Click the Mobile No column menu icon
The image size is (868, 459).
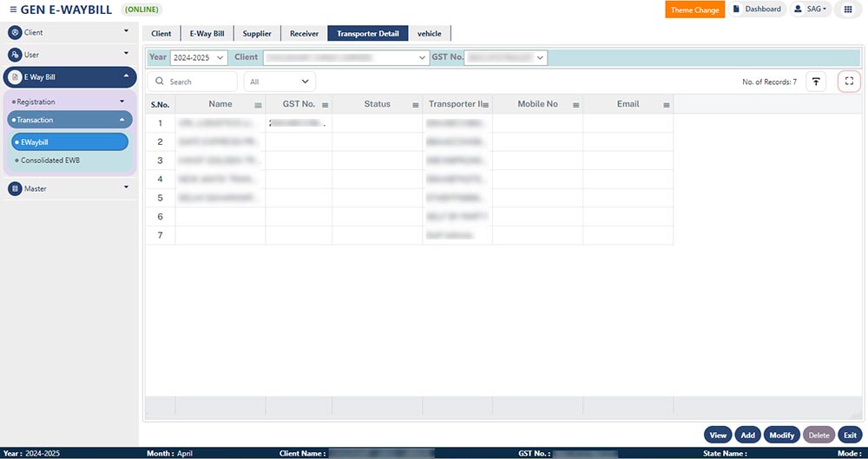575,105
